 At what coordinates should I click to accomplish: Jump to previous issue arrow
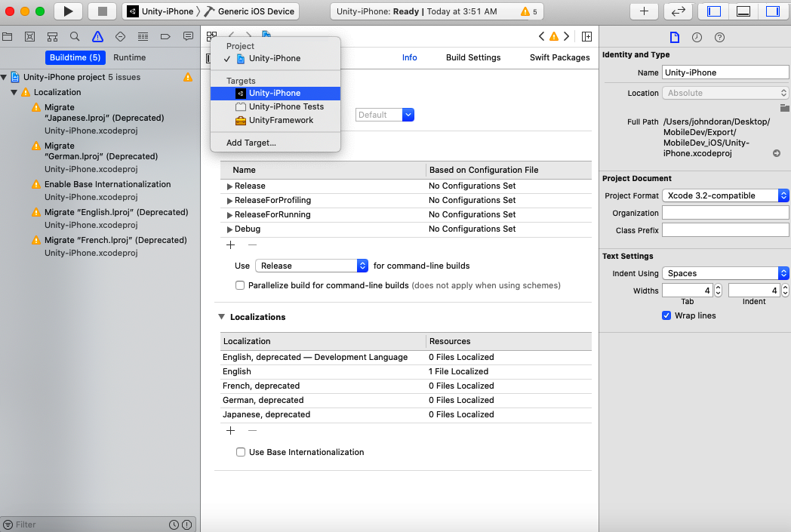541,36
